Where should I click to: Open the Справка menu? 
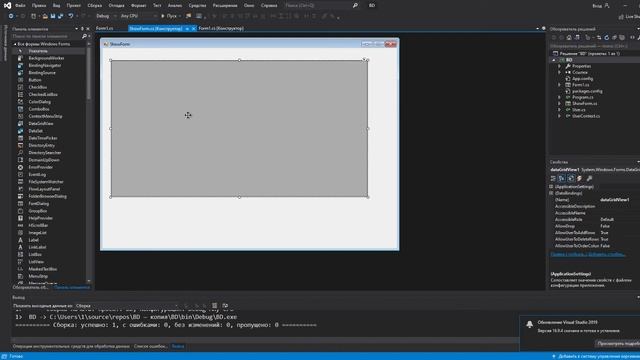(x=269, y=6)
